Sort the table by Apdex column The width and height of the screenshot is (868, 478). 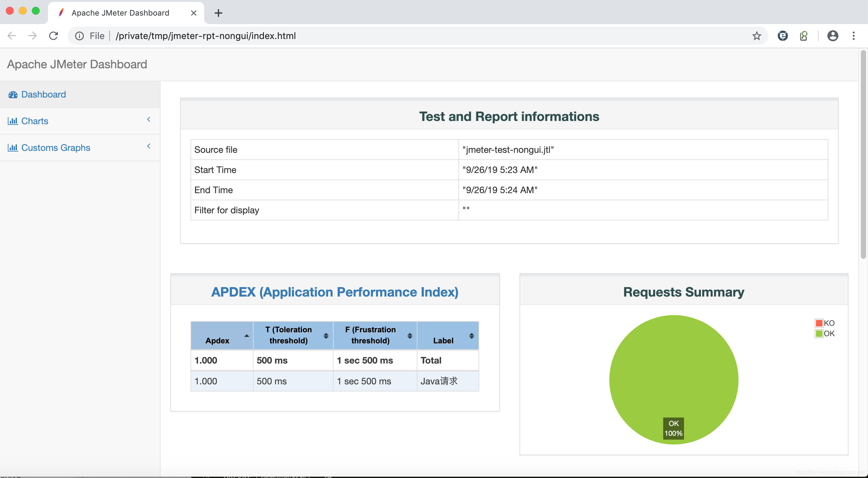click(x=222, y=336)
